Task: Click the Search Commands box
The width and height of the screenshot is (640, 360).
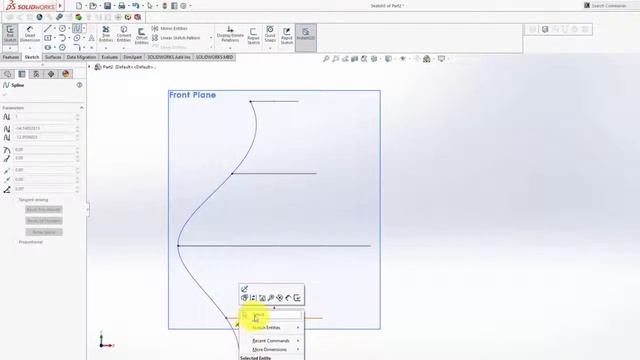Action: click(608, 6)
